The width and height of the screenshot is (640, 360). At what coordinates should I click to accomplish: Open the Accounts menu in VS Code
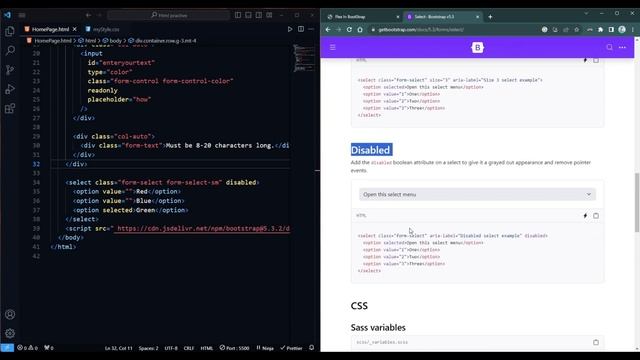coord(10,315)
